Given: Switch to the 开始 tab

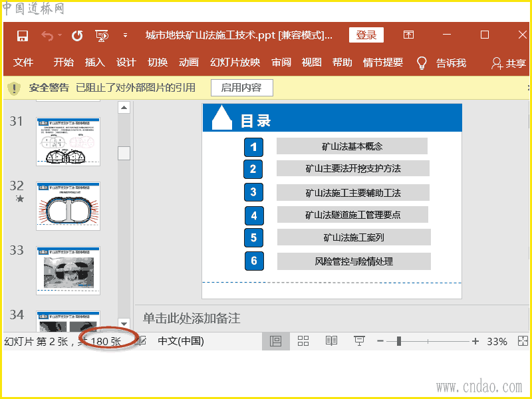Looking at the screenshot, I should tap(63, 63).
